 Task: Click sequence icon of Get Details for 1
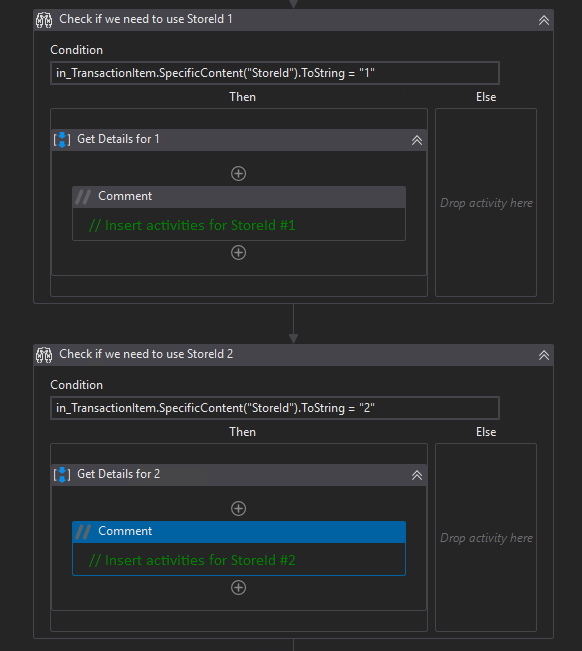point(62,140)
